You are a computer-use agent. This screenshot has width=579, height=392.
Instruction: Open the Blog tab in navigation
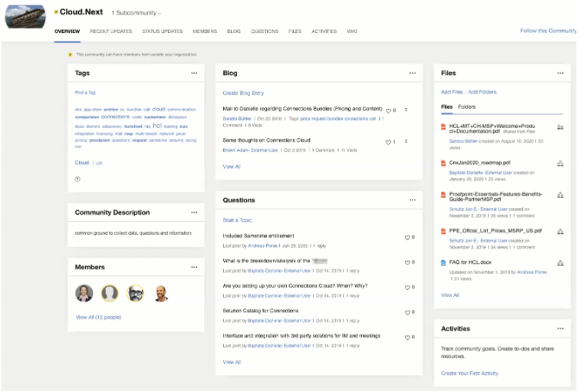click(234, 31)
